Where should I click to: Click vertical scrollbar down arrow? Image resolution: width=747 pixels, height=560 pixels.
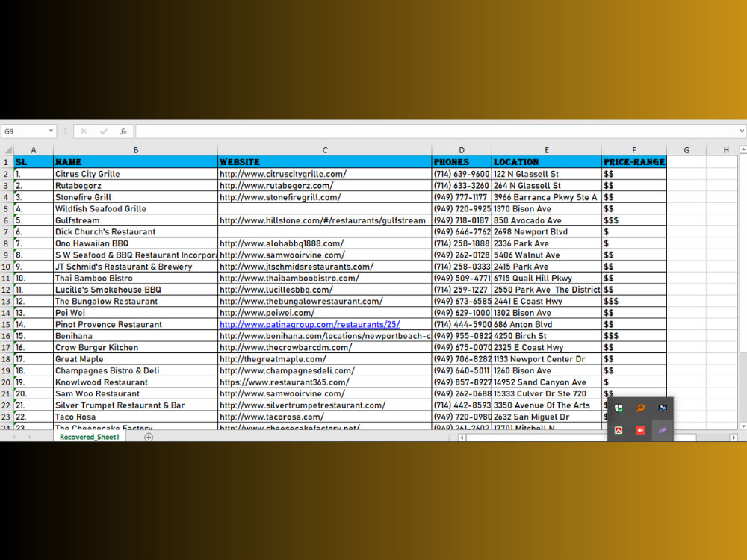click(743, 426)
